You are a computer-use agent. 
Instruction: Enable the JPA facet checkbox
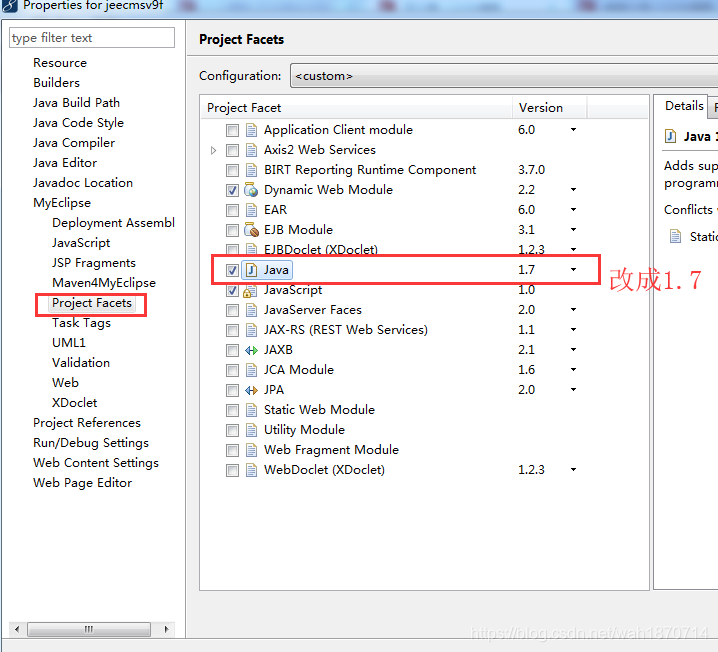pos(232,391)
